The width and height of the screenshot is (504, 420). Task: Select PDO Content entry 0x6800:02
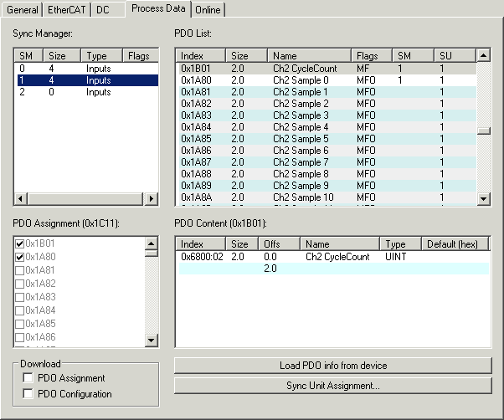334,257
